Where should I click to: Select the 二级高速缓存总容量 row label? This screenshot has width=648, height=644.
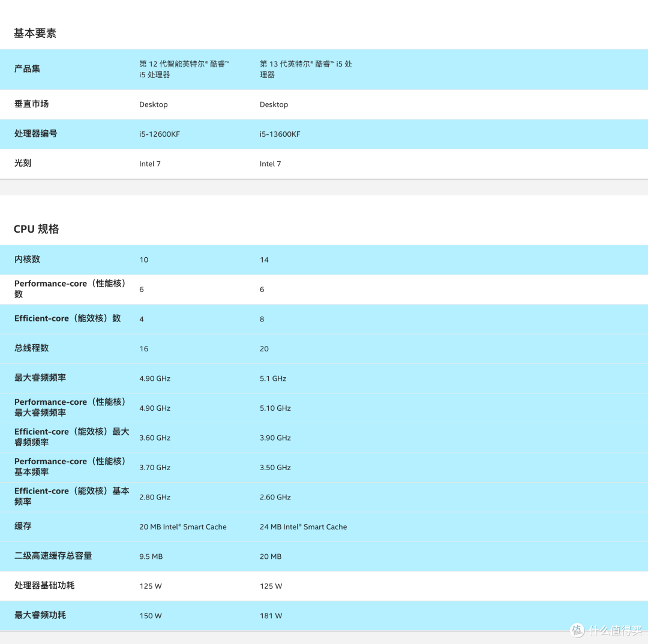click(53, 556)
